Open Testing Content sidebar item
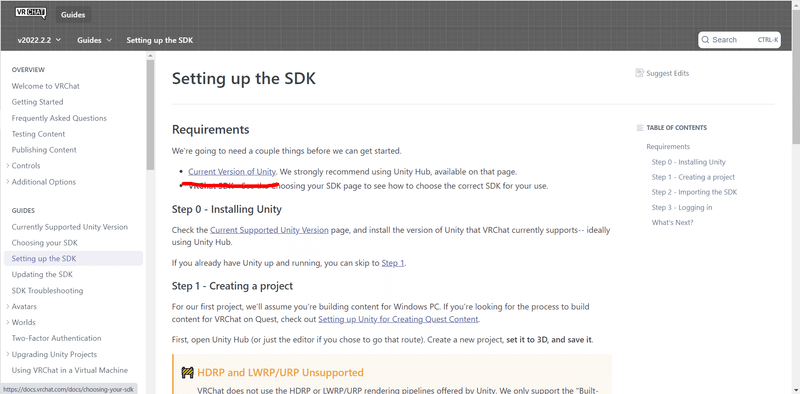 click(x=38, y=134)
